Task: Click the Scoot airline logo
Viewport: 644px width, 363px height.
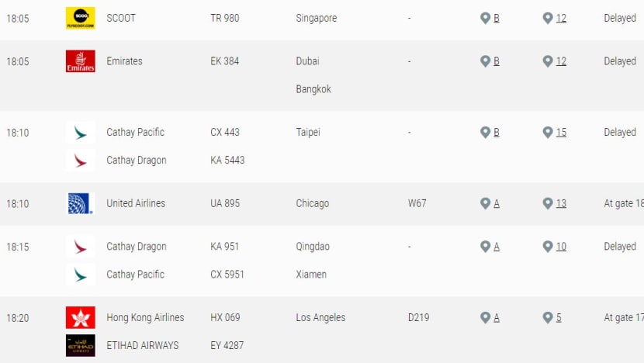Action: tap(81, 18)
